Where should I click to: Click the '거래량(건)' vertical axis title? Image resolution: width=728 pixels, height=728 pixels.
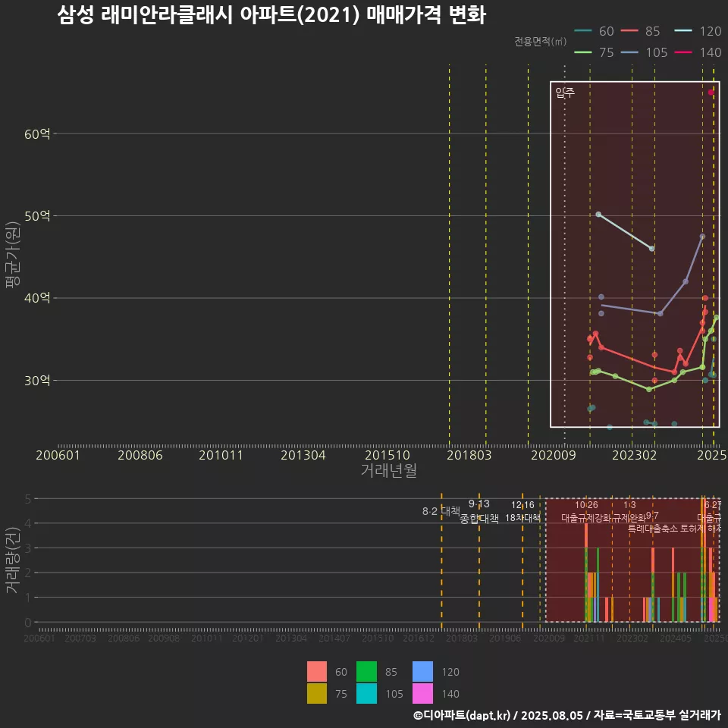[x=12, y=560]
